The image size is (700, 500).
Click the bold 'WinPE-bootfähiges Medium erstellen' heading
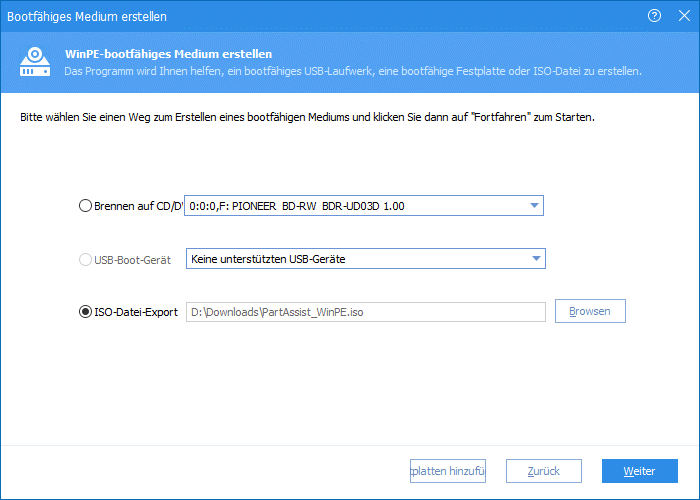coord(169,54)
